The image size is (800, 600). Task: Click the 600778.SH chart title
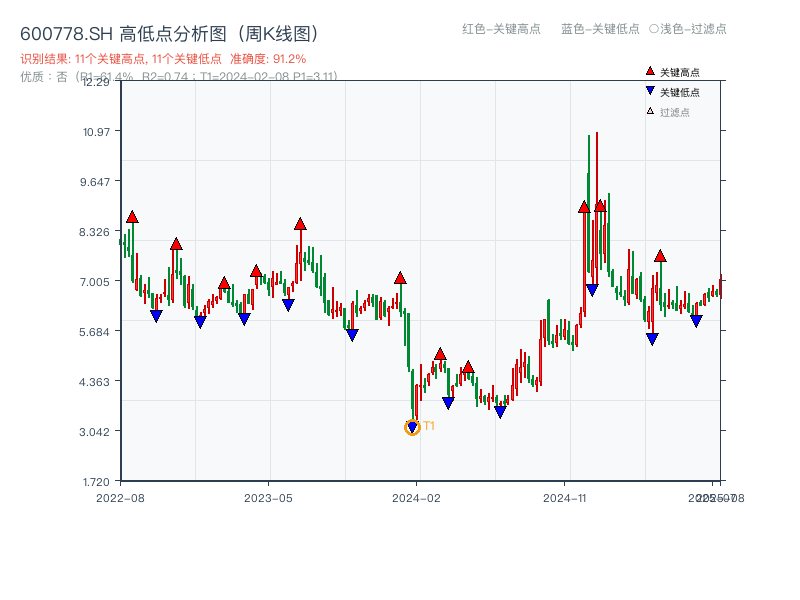pos(169,34)
